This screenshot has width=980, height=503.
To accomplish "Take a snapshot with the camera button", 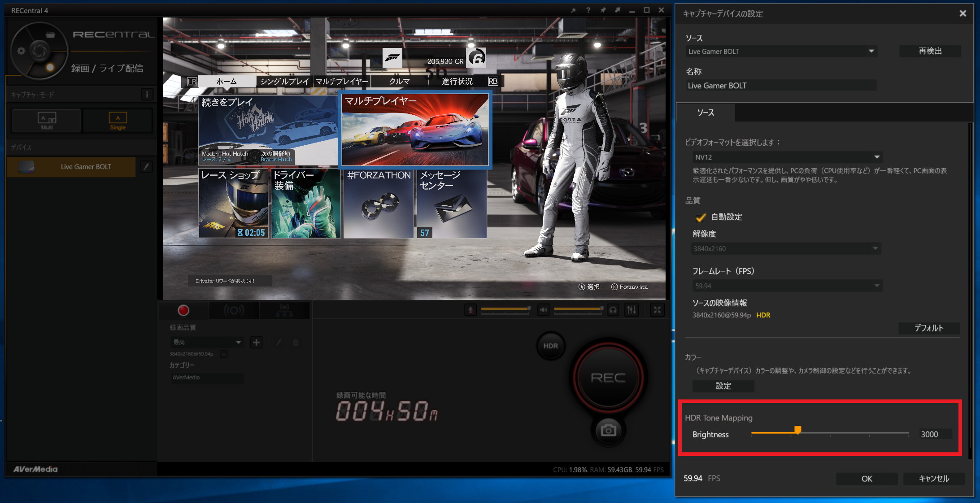I will (608, 430).
